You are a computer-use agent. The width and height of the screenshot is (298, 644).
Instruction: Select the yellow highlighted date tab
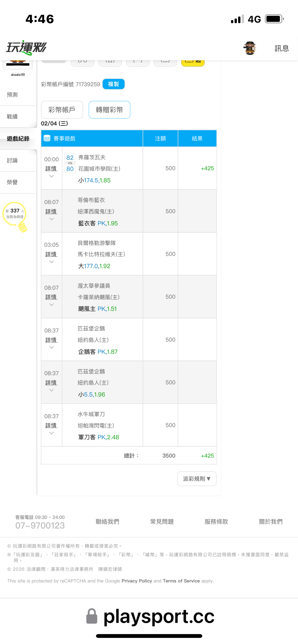(x=193, y=62)
